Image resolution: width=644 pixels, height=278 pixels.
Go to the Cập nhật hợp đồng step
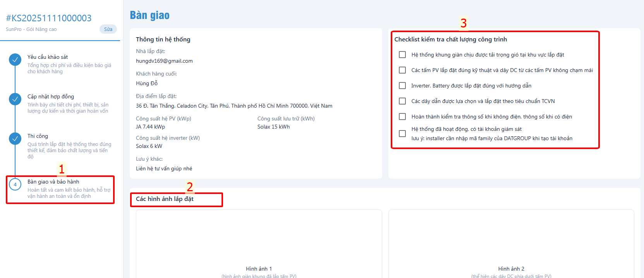click(x=51, y=96)
